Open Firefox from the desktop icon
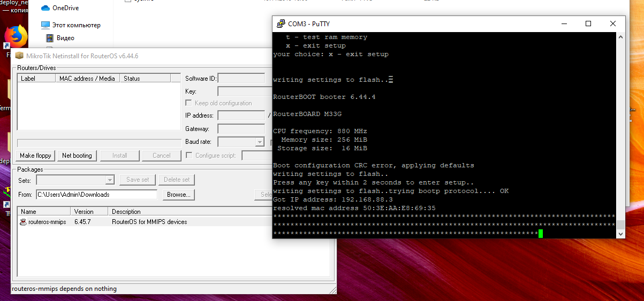This screenshot has width=644, height=301. coord(16,36)
